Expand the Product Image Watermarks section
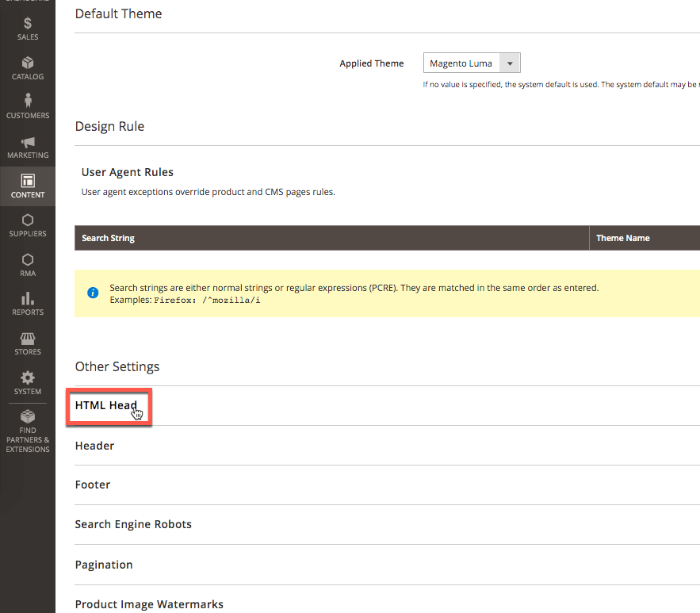The height and width of the screenshot is (613, 700). (x=149, y=604)
